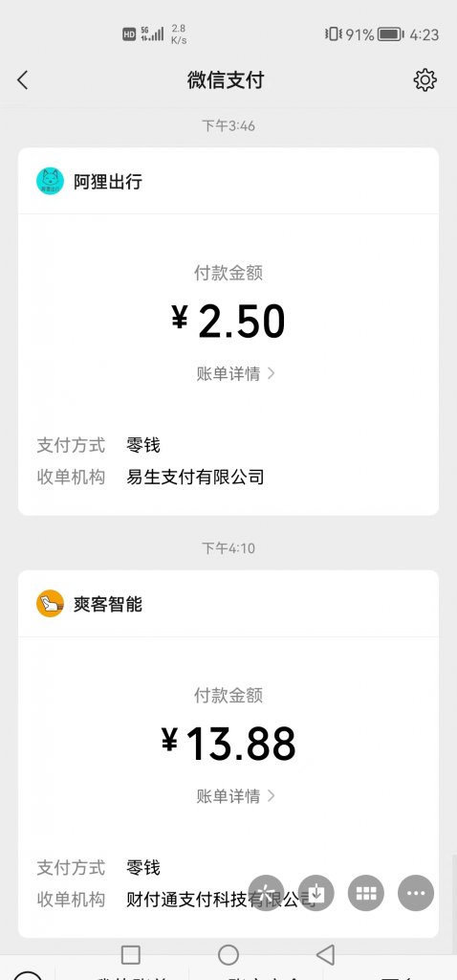Open the 阿狸出行 merchant name

click(x=108, y=182)
